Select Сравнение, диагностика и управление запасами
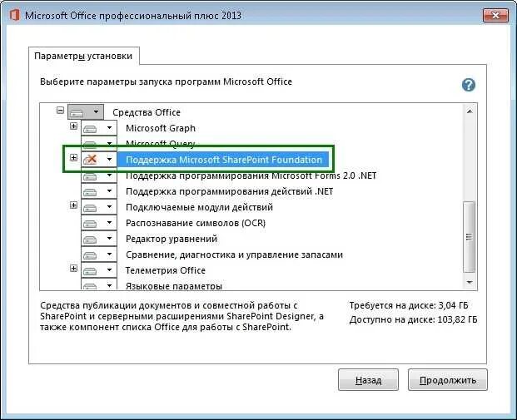Image resolution: width=517 pixels, height=420 pixels. pos(235,254)
